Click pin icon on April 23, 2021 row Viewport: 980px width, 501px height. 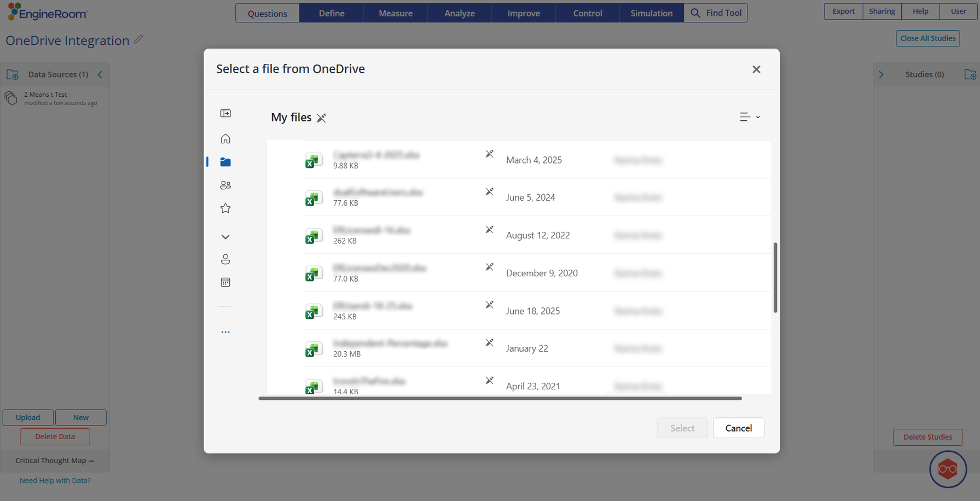(489, 381)
